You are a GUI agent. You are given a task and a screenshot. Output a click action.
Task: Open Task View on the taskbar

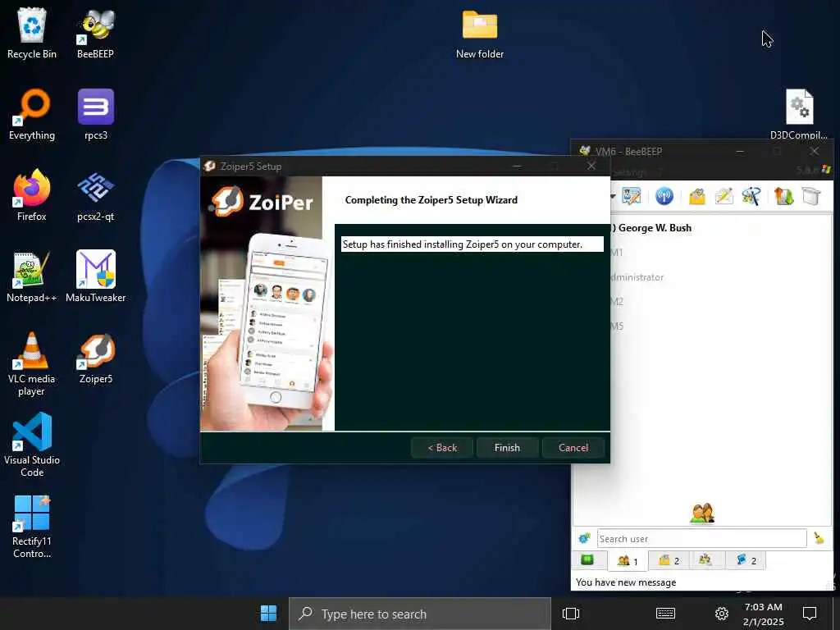[x=571, y=614]
